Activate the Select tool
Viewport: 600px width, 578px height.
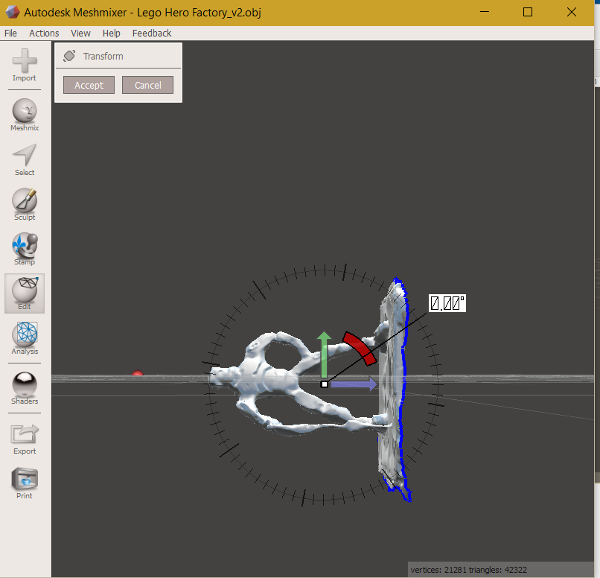click(x=24, y=160)
